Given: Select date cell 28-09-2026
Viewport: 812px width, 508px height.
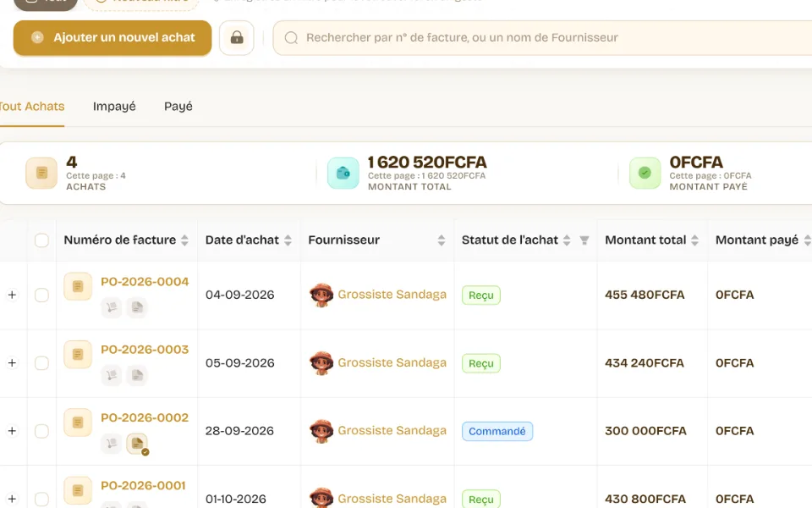Looking at the screenshot, I should click(x=239, y=431).
